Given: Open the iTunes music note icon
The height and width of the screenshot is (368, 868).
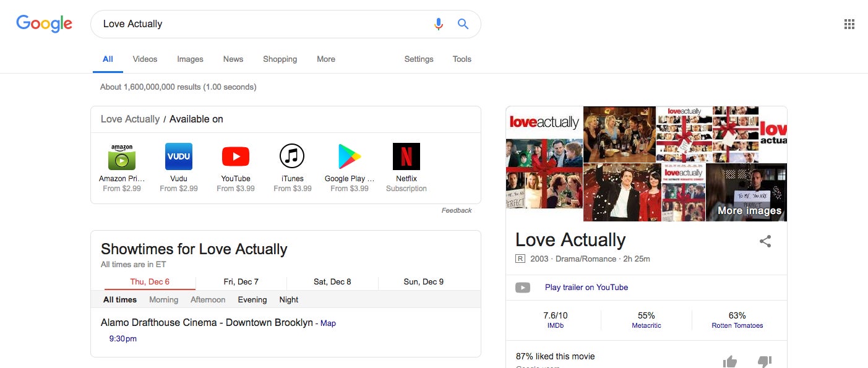Looking at the screenshot, I should [x=293, y=156].
